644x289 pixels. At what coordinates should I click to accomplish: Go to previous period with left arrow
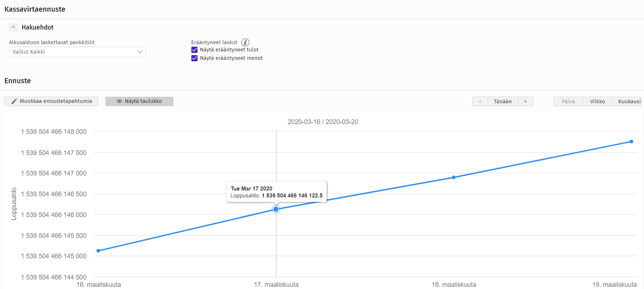pyautogui.click(x=480, y=101)
